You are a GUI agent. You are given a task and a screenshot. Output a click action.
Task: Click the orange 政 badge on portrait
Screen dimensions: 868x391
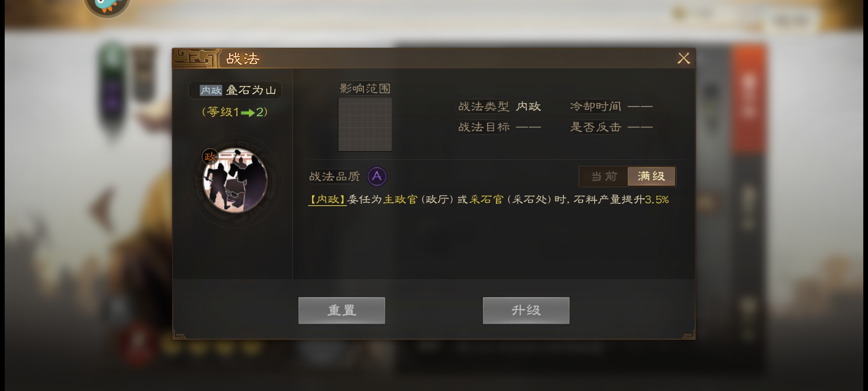210,157
